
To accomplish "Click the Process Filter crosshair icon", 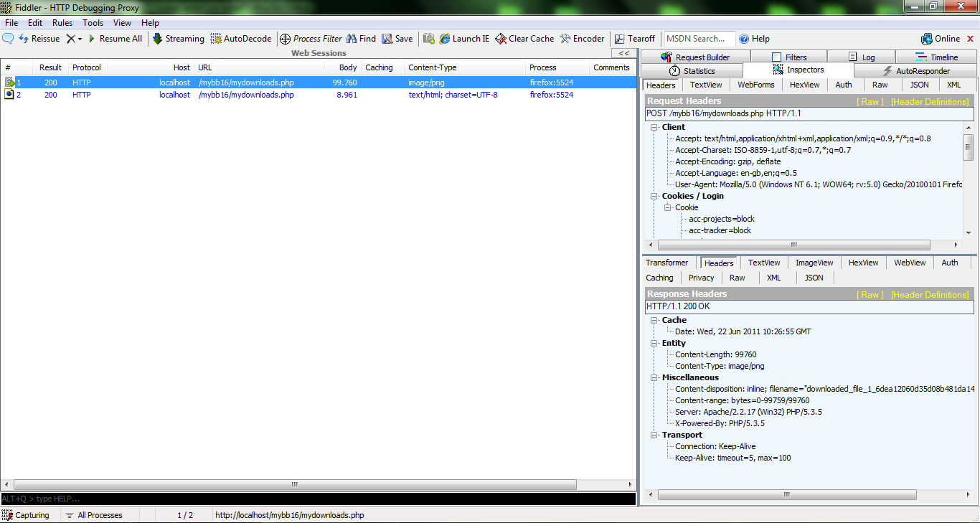I will 285,39.
